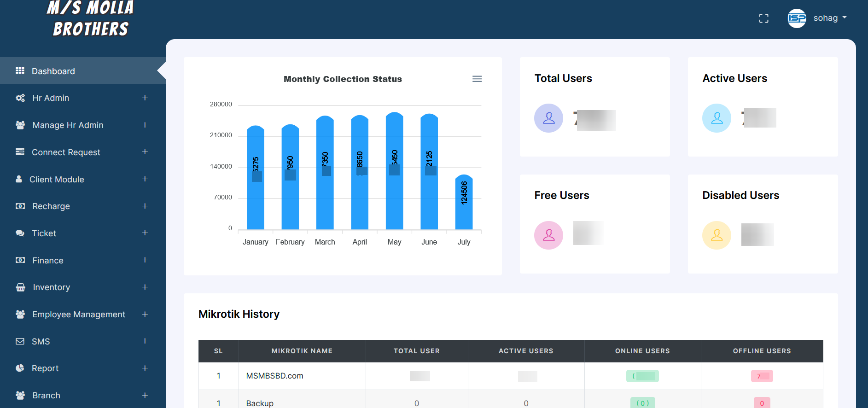868x408 pixels.
Task: Expand Client Module with plus icon
Action: click(145, 179)
